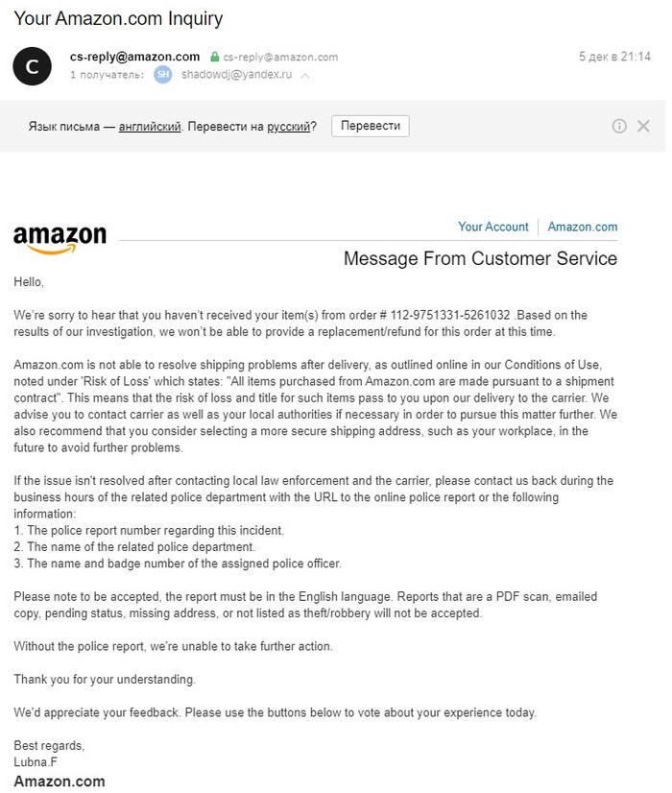Open the target language selector "русский"
The width and height of the screenshot is (672, 793).
pyautogui.click(x=288, y=127)
